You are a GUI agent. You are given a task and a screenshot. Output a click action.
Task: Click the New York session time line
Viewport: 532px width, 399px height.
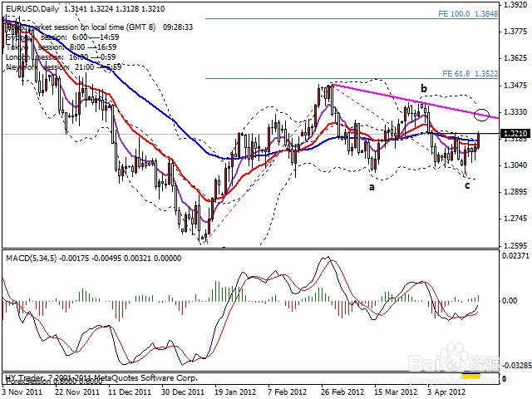tap(64, 67)
